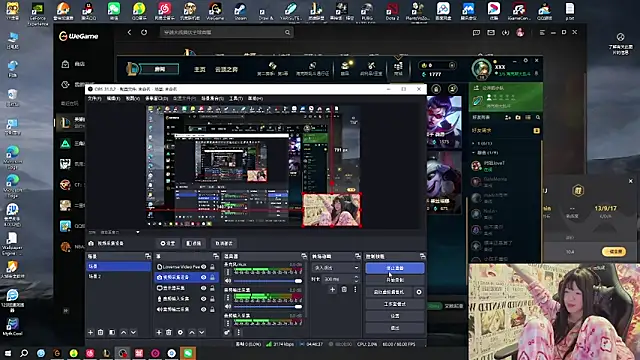Click Start Recording in OBS Controls
The width and height of the screenshot is (640, 360).
pos(395,280)
